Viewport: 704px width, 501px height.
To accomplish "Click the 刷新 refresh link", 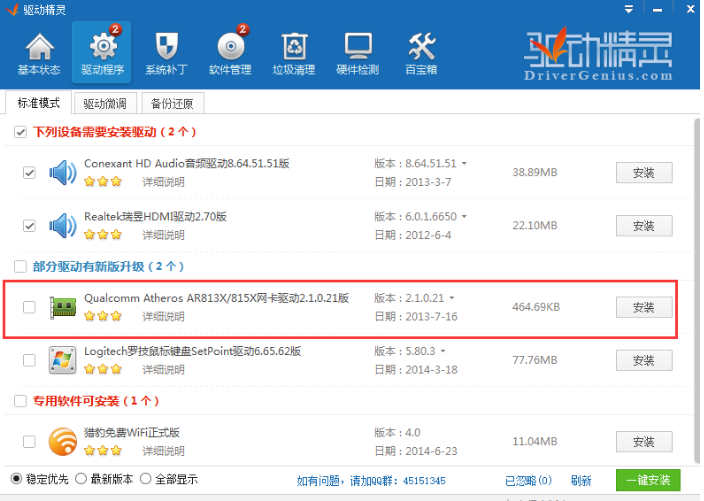I will coord(581,480).
